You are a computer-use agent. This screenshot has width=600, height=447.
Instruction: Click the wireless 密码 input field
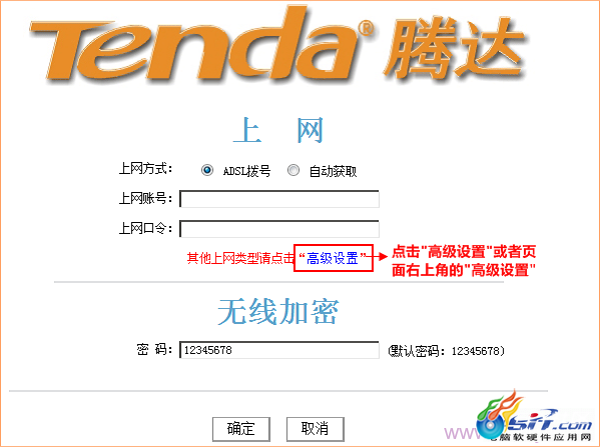tap(279, 350)
